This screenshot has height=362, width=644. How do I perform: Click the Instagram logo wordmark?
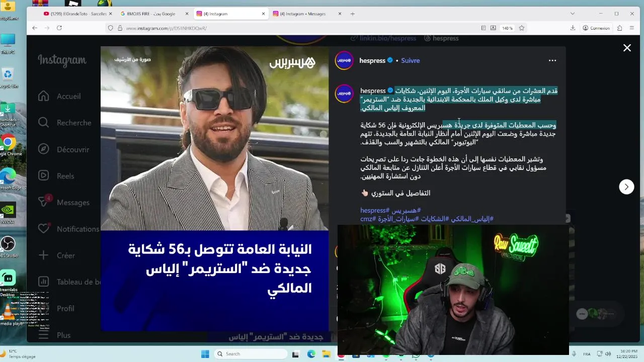coord(62,61)
